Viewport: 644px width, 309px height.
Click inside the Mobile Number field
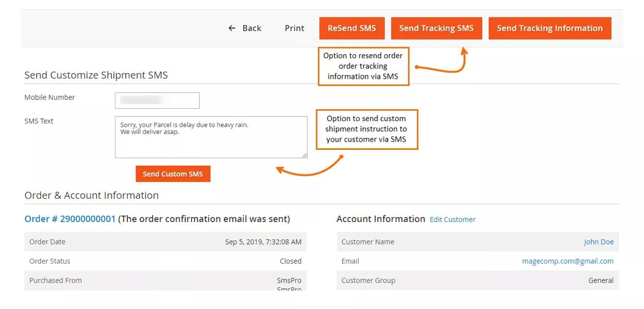[x=157, y=100]
